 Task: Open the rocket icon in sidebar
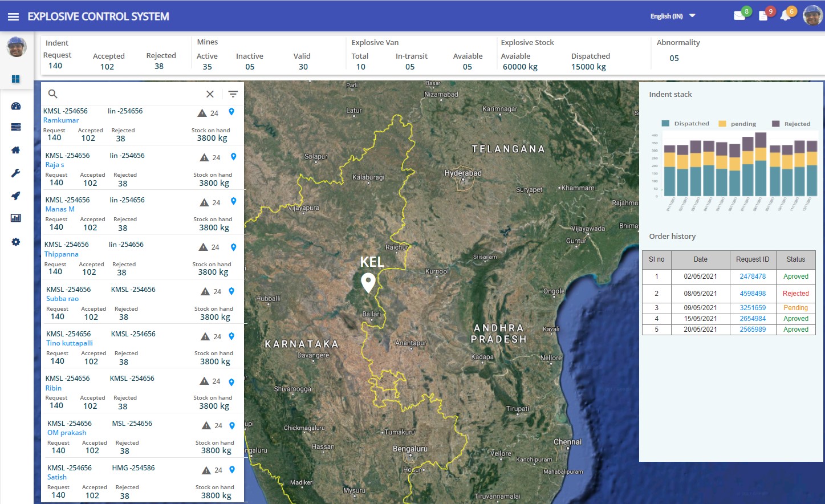click(16, 196)
